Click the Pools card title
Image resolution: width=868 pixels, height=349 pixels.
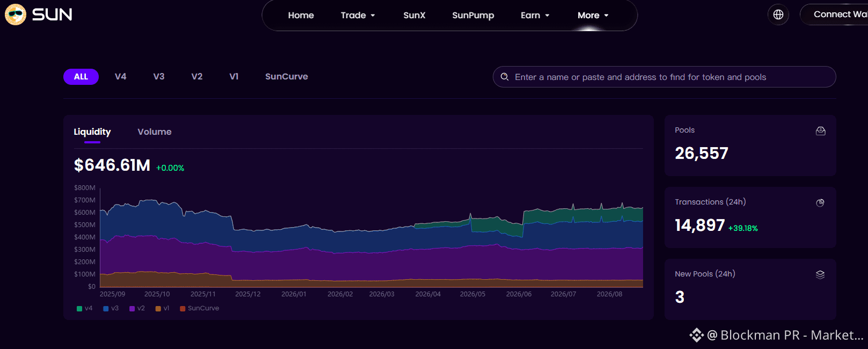click(x=684, y=130)
